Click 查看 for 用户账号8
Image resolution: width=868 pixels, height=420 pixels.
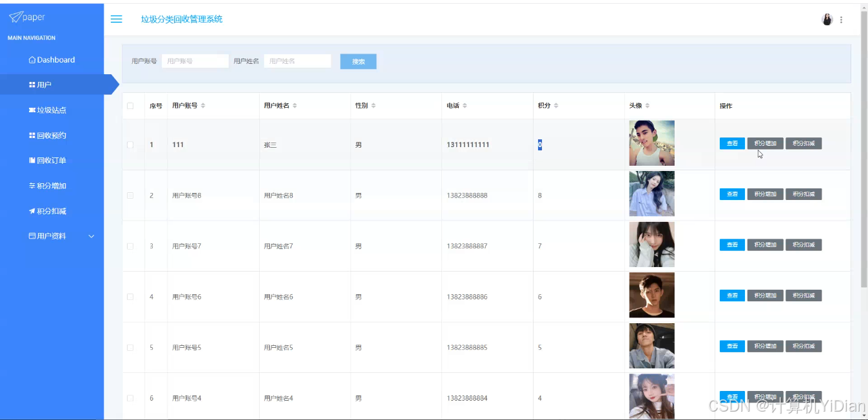732,194
